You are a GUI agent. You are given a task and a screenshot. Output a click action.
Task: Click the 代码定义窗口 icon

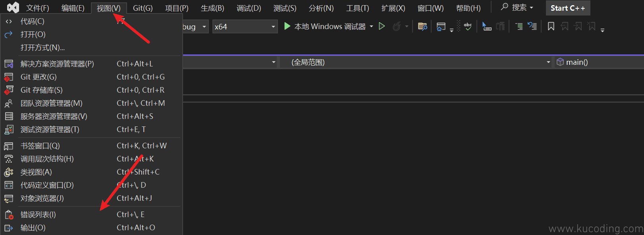click(9, 185)
